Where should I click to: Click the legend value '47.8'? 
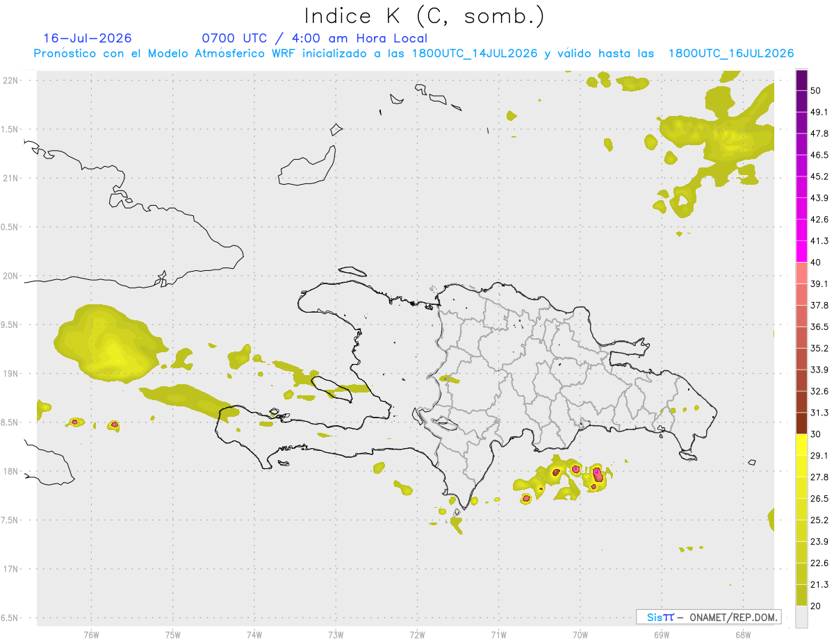pos(819,133)
